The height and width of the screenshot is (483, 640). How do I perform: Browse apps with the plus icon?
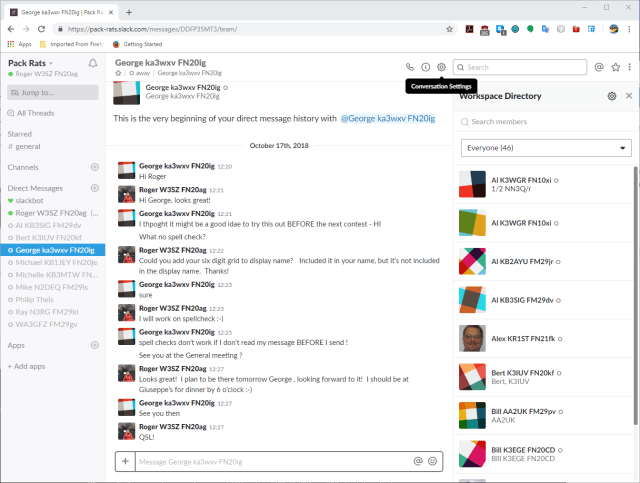point(95,345)
